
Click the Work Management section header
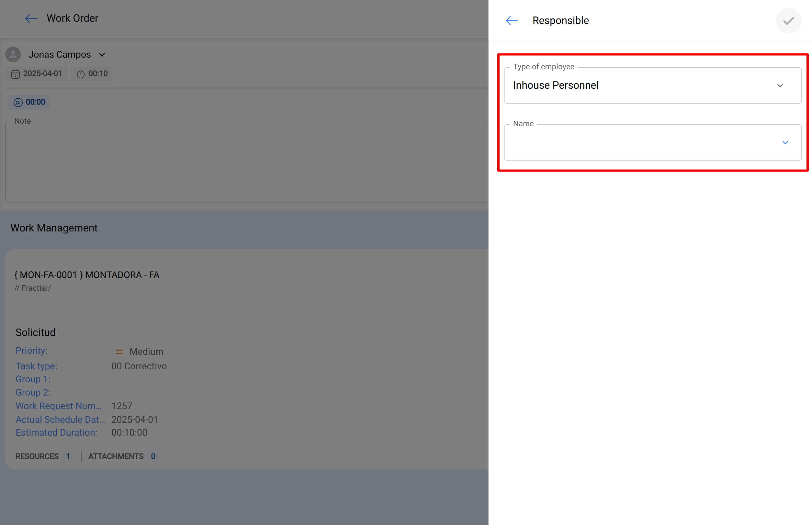(x=54, y=228)
